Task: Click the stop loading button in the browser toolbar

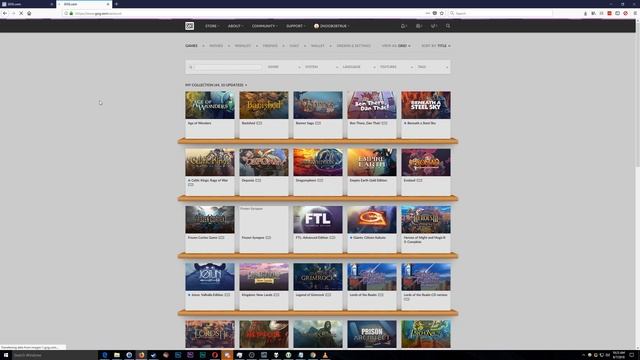Action: 21,13
